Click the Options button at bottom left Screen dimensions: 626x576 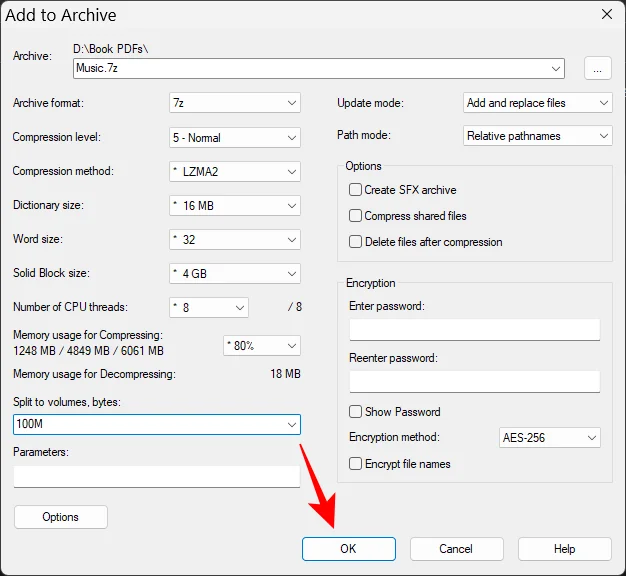point(61,517)
